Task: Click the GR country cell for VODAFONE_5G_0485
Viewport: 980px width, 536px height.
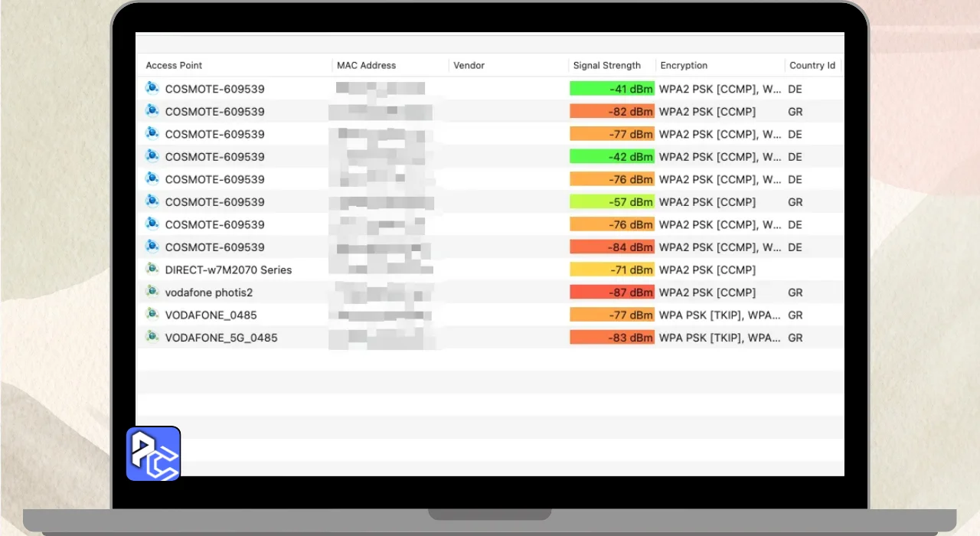Action: (795, 338)
